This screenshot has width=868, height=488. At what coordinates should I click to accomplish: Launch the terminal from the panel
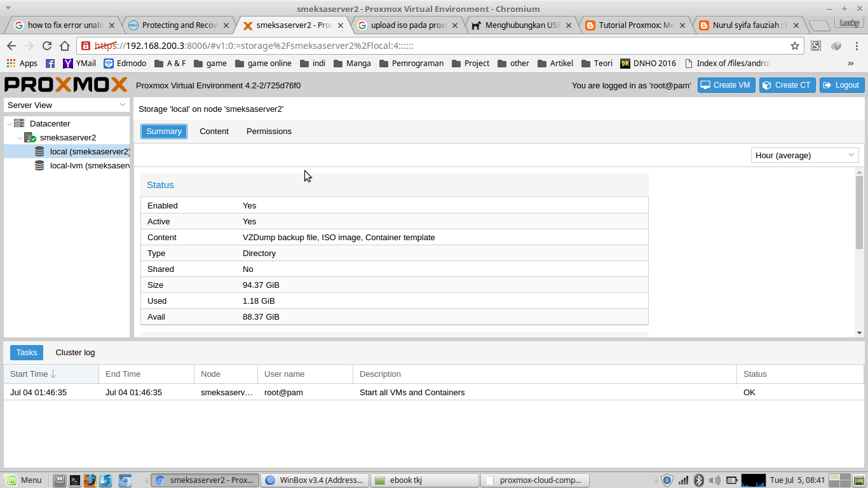pos(75,480)
